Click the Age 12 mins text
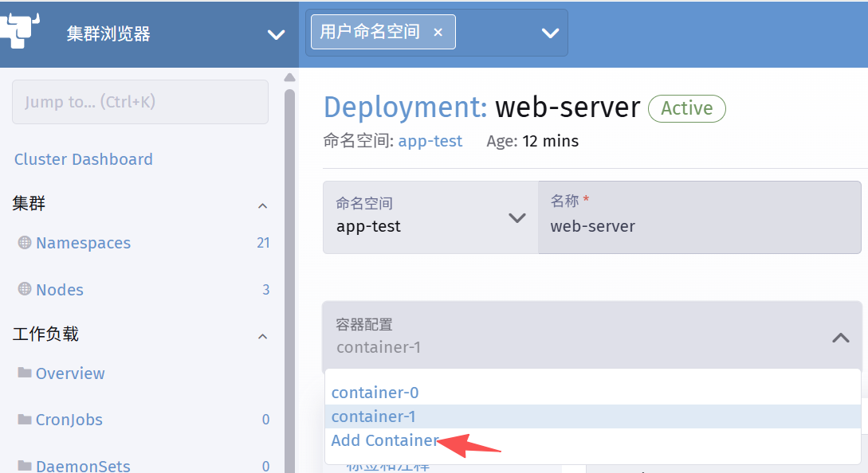The width and height of the screenshot is (868, 473). [x=532, y=141]
